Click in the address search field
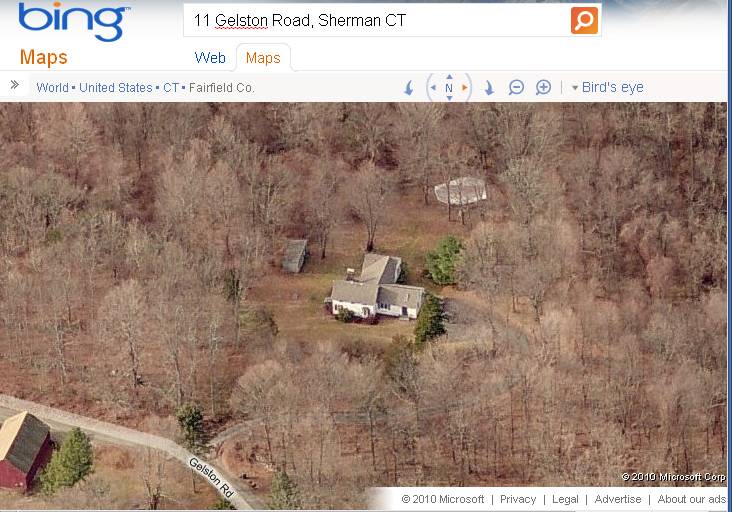732x512 pixels. [376, 20]
